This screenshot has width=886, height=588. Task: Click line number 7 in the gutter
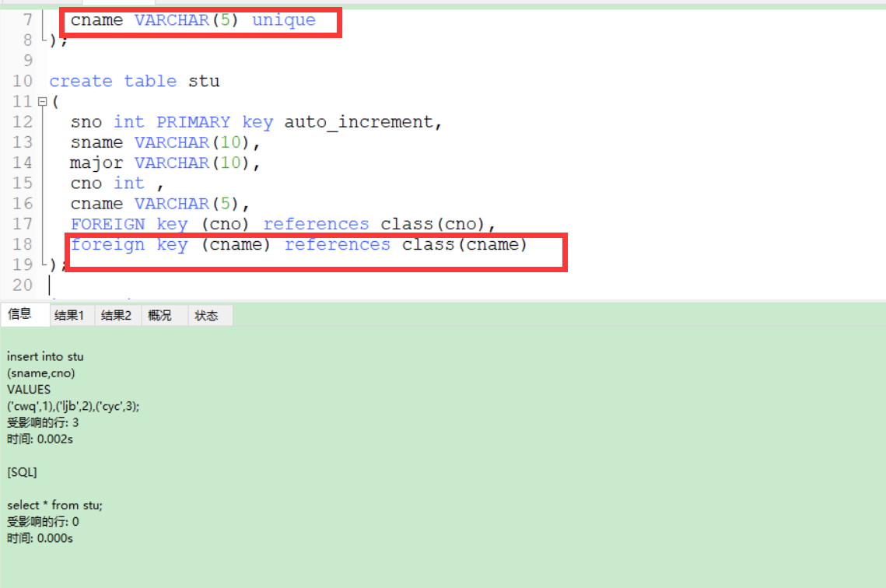[28, 20]
